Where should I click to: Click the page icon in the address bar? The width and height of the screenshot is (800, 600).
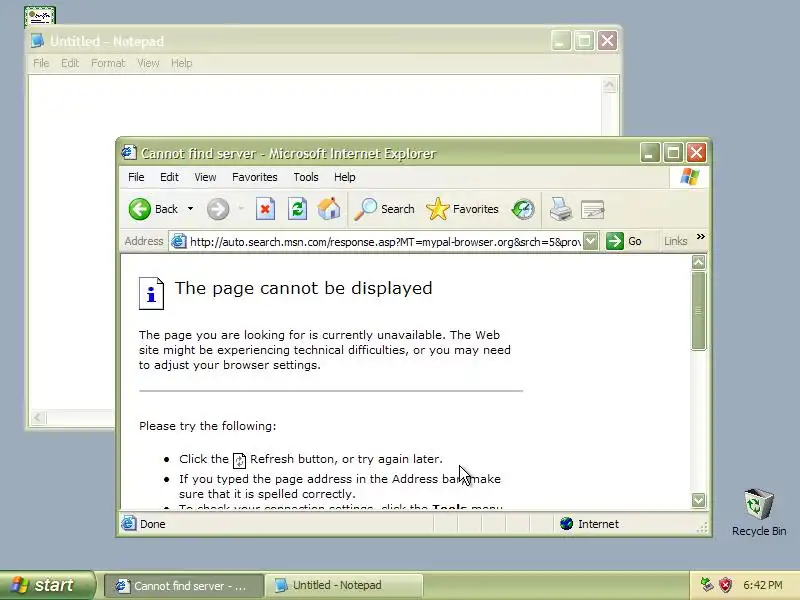pyautogui.click(x=178, y=241)
